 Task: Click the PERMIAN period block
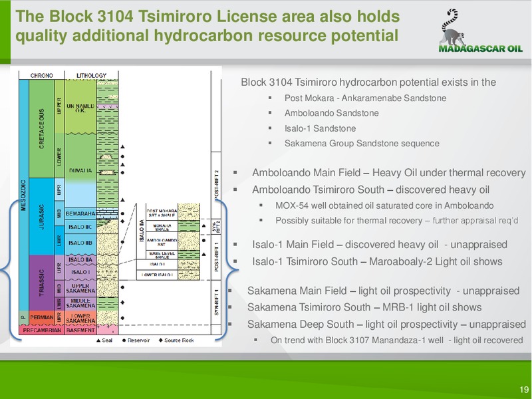pyautogui.click(x=41, y=318)
